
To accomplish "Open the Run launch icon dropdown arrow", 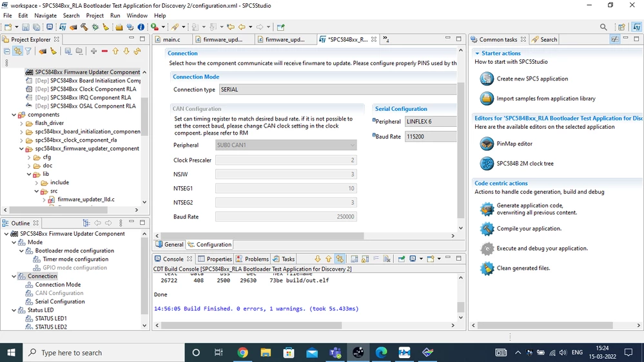I will (163, 27).
